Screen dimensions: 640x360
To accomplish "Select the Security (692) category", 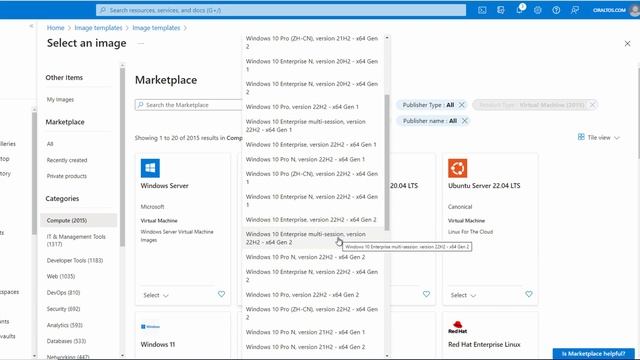I will (63, 309).
